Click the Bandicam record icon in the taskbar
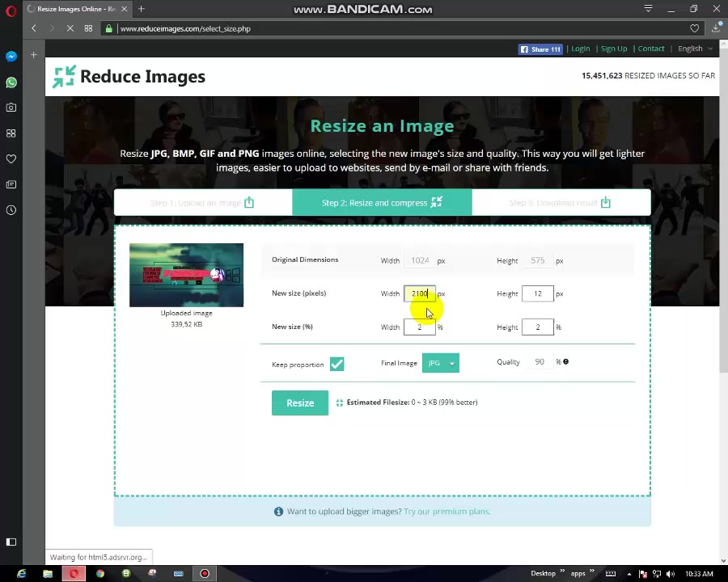Screen dimensions: 728x582 pyautogui.click(x=205, y=574)
